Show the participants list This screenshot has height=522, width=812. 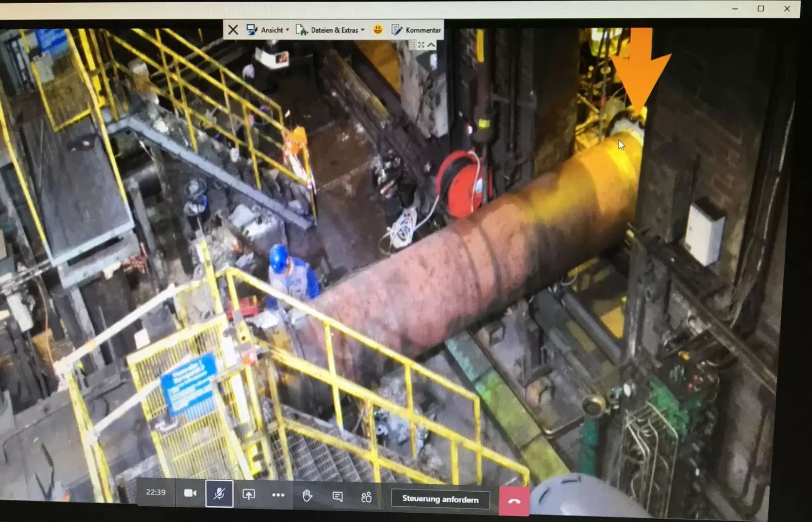click(x=366, y=497)
